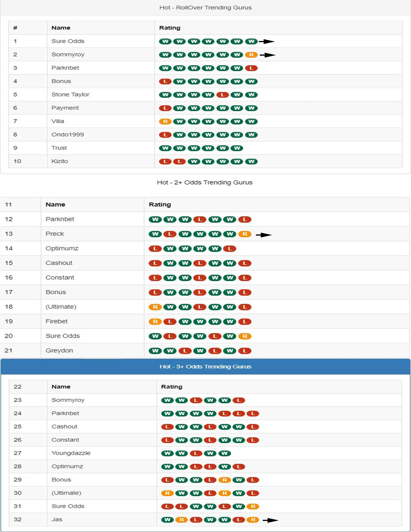
Task: Select the name Constant in row 16
Action: click(60, 278)
